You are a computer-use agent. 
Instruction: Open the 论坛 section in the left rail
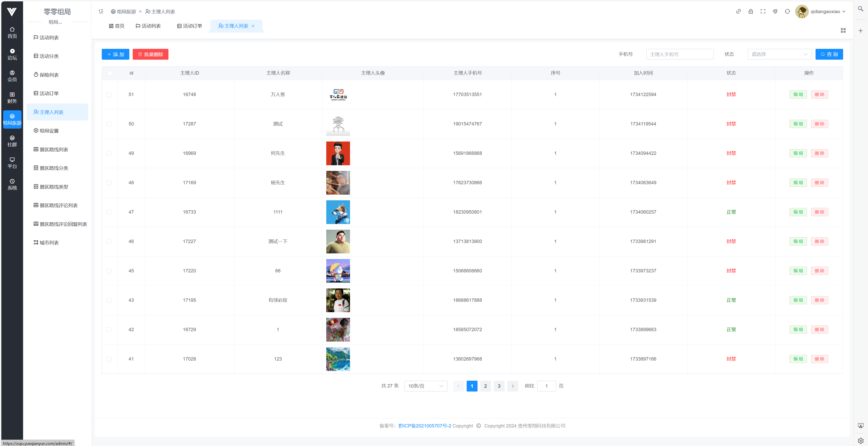pos(12,54)
